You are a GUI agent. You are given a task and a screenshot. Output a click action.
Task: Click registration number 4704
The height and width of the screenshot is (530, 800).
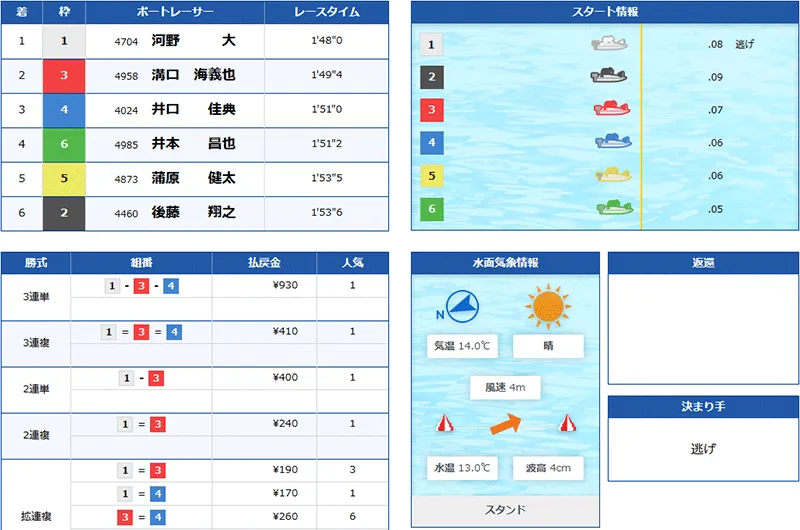pyautogui.click(x=126, y=42)
